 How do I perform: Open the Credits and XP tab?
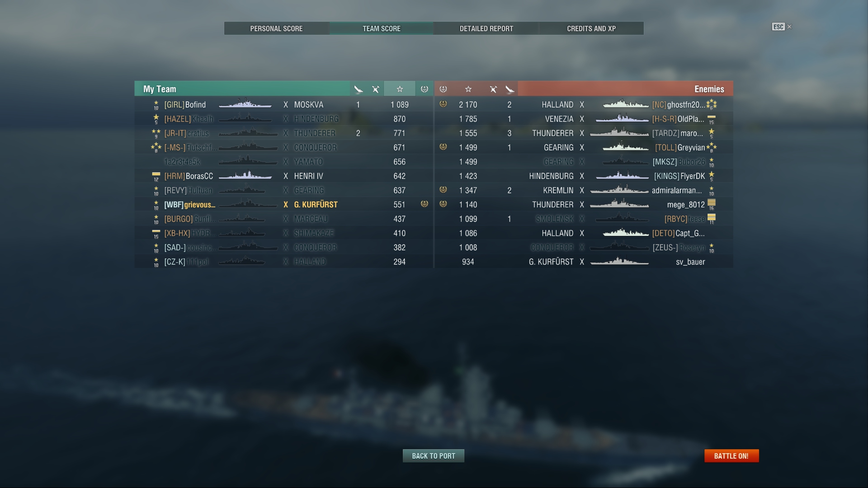[591, 28]
